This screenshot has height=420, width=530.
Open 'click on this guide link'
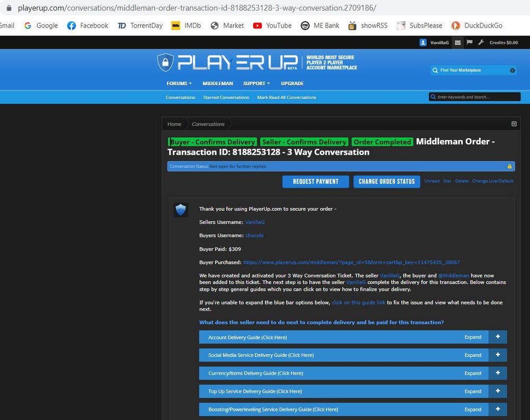pyautogui.click(x=358, y=302)
